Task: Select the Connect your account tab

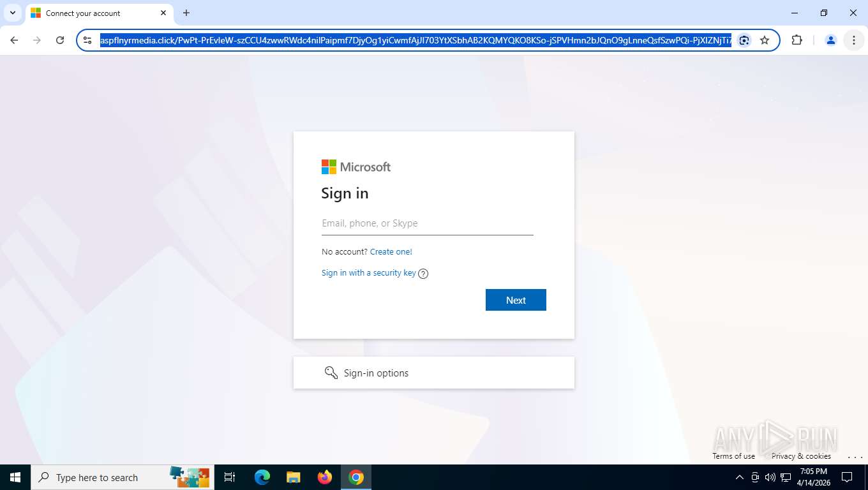Action: [99, 13]
